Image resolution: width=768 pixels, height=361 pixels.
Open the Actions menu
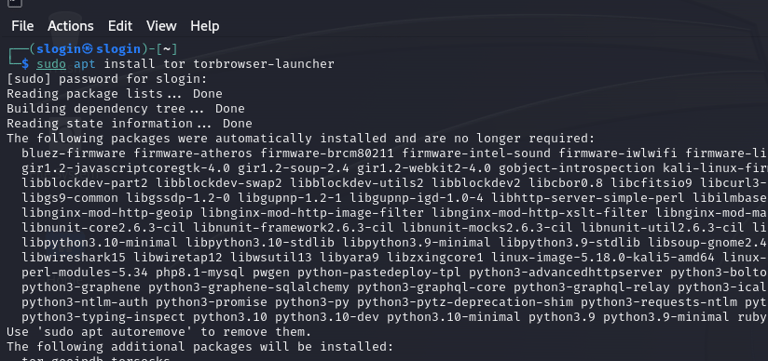coord(71,26)
